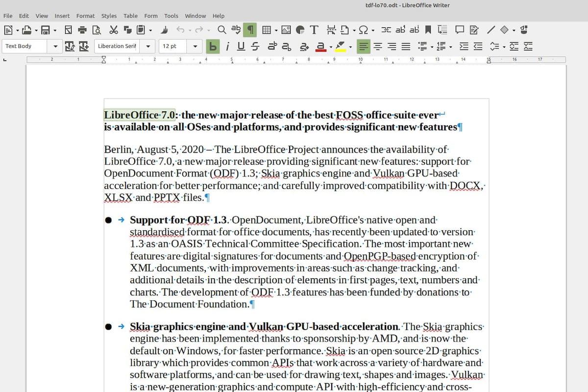Open the Save button dropdown arrow
This screenshot has width=588, height=392.
[55, 30]
